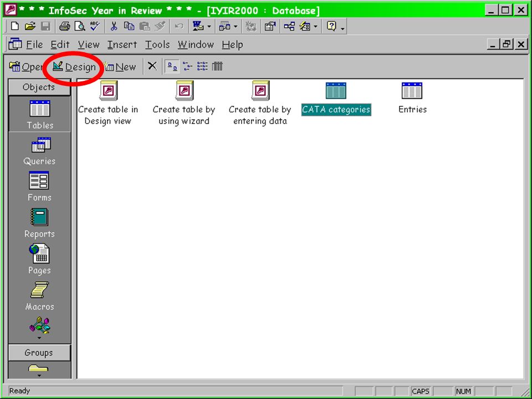This screenshot has height=399, width=532.
Task: Click the Save floppy disk icon
Action: pos(45,26)
